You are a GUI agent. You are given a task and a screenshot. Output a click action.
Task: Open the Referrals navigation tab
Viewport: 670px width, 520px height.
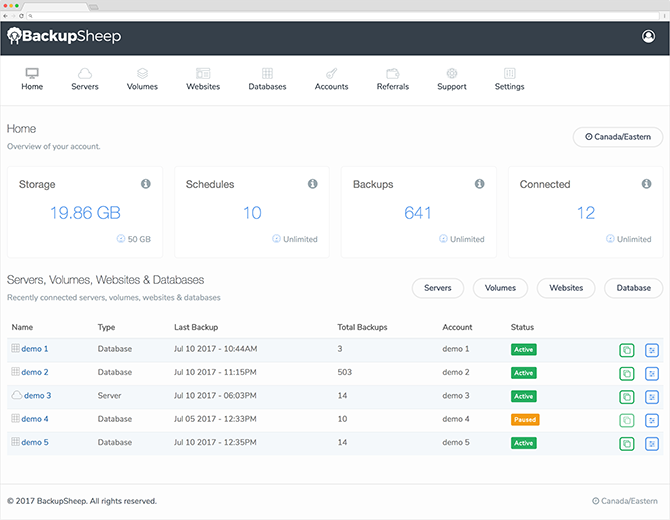pyautogui.click(x=393, y=79)
